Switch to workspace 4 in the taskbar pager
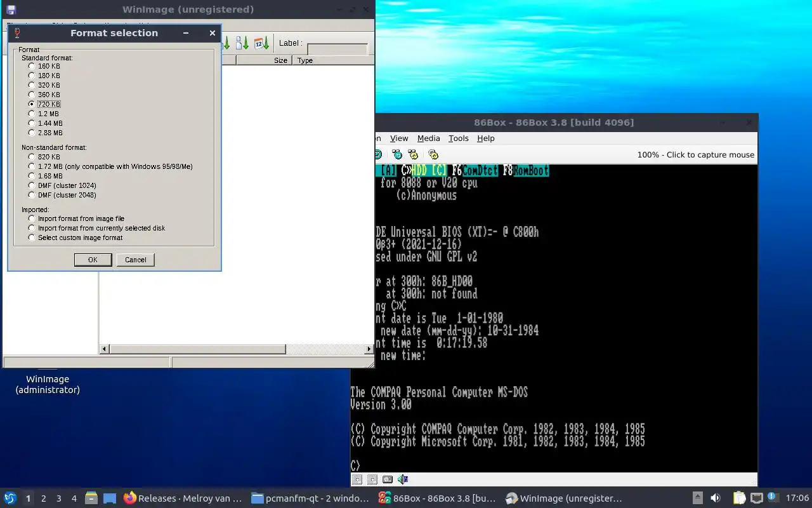812x508 pixels. (x=74, y=498)
